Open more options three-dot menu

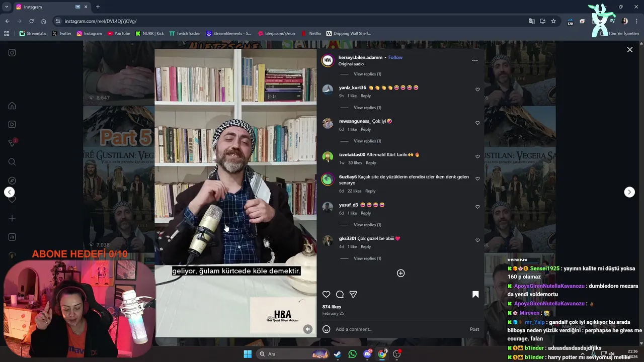pos(474,60)
